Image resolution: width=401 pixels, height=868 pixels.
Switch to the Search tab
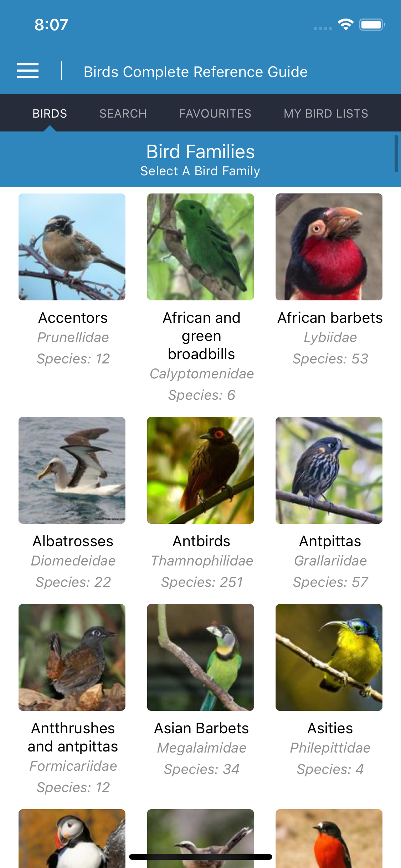tap(123, 113)
